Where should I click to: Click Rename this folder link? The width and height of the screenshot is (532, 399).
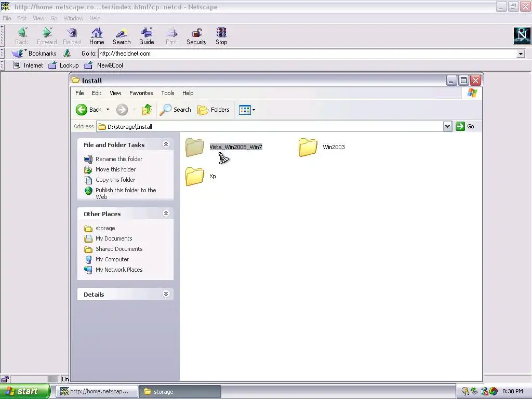point(119,159)
